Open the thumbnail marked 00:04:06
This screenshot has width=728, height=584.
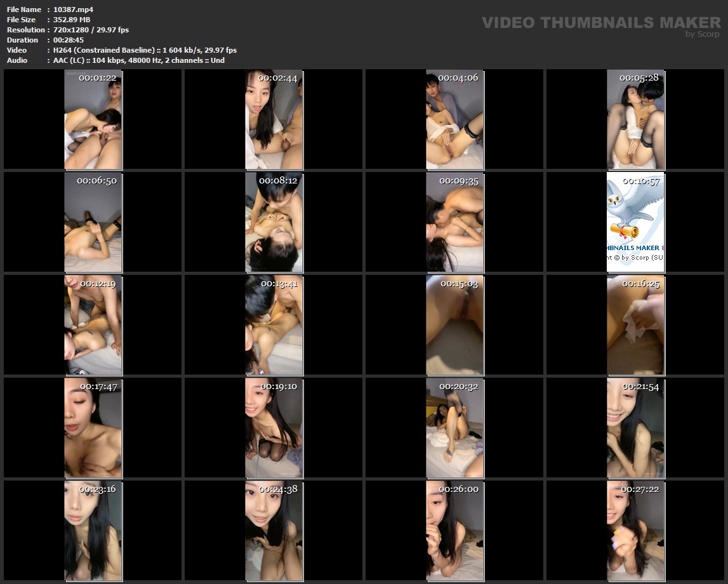(454, 119)
